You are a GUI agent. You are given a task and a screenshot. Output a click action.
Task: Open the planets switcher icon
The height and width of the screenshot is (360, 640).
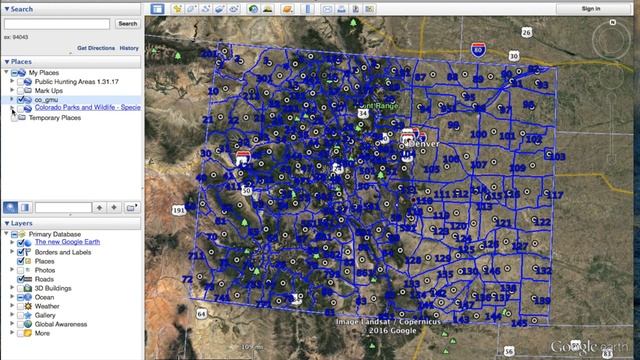click(x=288, y=9)
